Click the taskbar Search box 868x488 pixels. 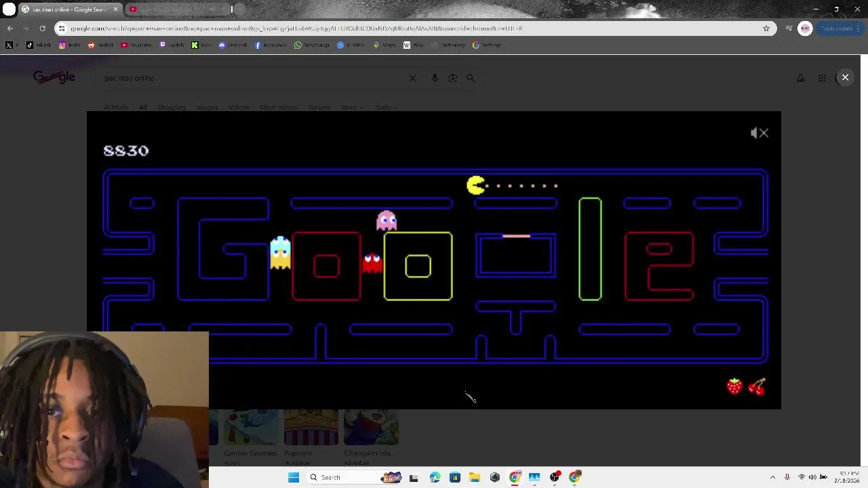353,477
